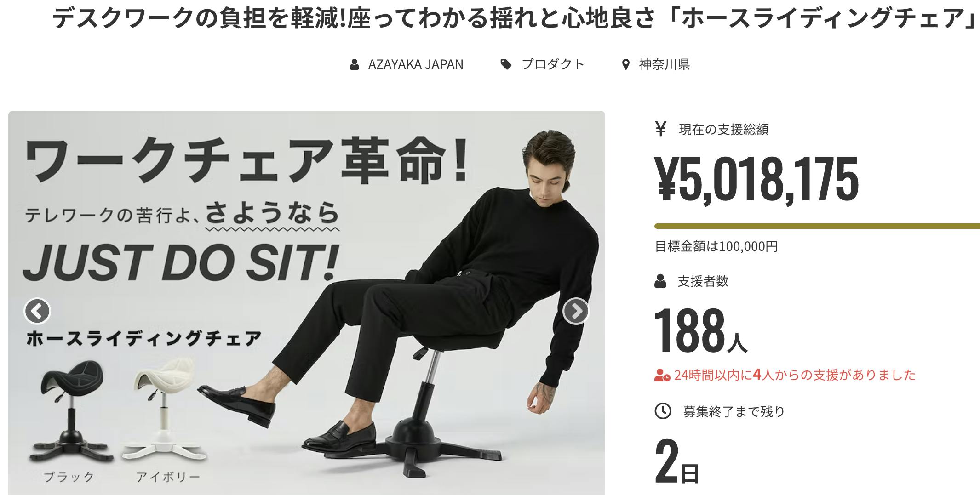Viewport: 980px width, 495px height.
Task: Click the person icon beside AZAYAKA JAPAN
Action: click(x=354, y=64)
